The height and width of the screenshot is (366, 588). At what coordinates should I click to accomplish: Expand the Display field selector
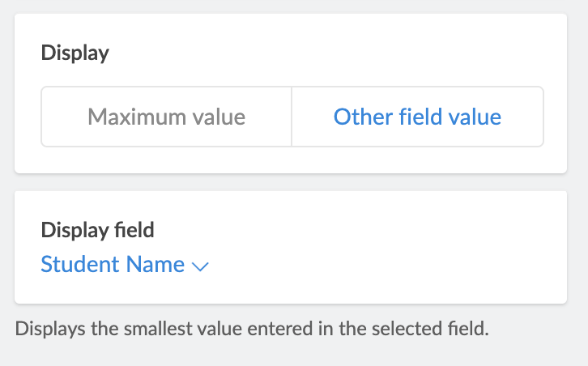[125, 264]
